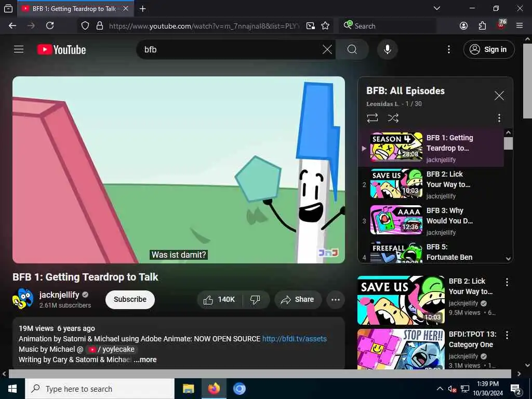Expand the description with ...more
This screenshot has width=532, height=399.
pyautogui.click(x=145, y=360)
